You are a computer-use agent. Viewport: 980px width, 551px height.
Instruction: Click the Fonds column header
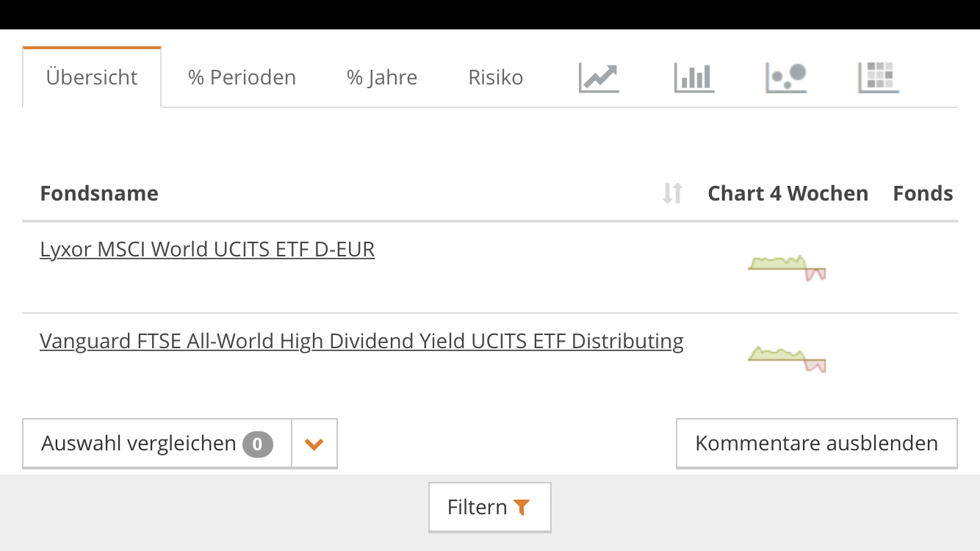pyautogui.click(x=923, y=193)
